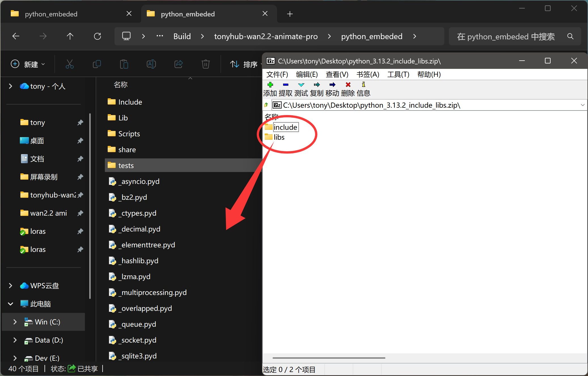588x376 pixels.
Task: Collapse the 此电脑 tree node
Action: [x=10, y=304]
